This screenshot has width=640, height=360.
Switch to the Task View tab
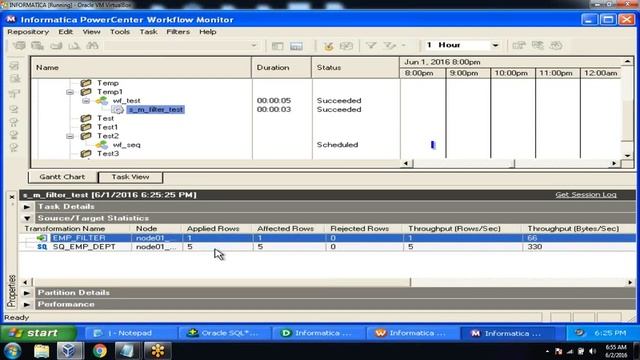[x=131, y=177]
